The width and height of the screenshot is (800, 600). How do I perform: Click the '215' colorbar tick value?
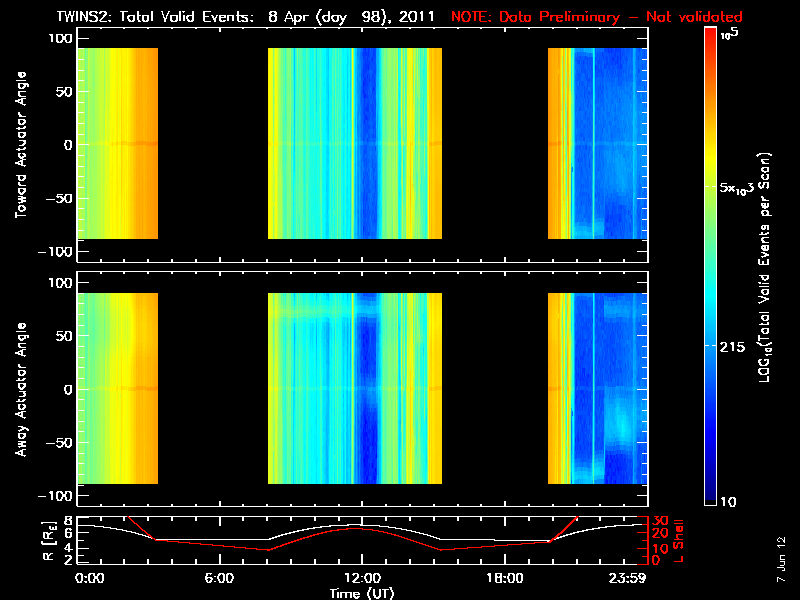[x=732, y=347]
